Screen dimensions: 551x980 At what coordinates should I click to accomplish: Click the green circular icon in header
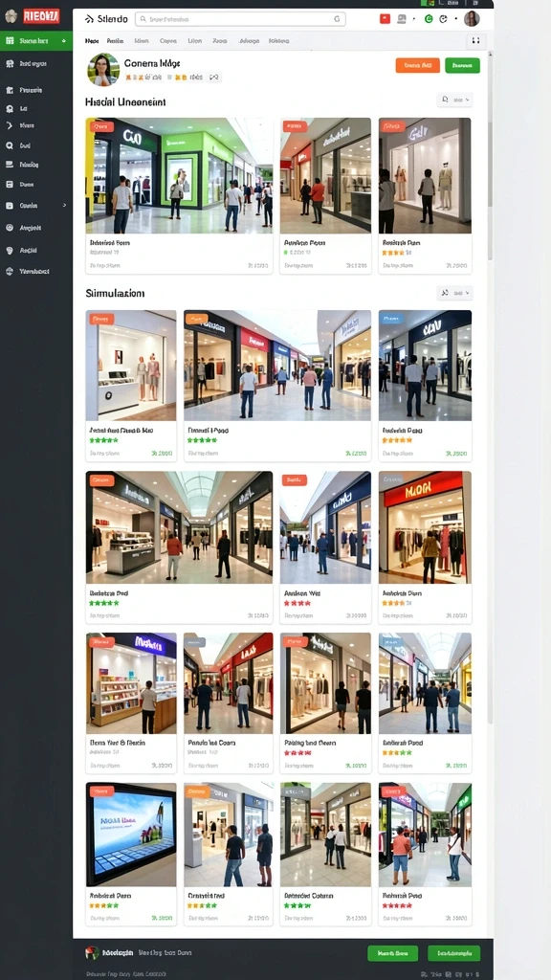(429, 19)
